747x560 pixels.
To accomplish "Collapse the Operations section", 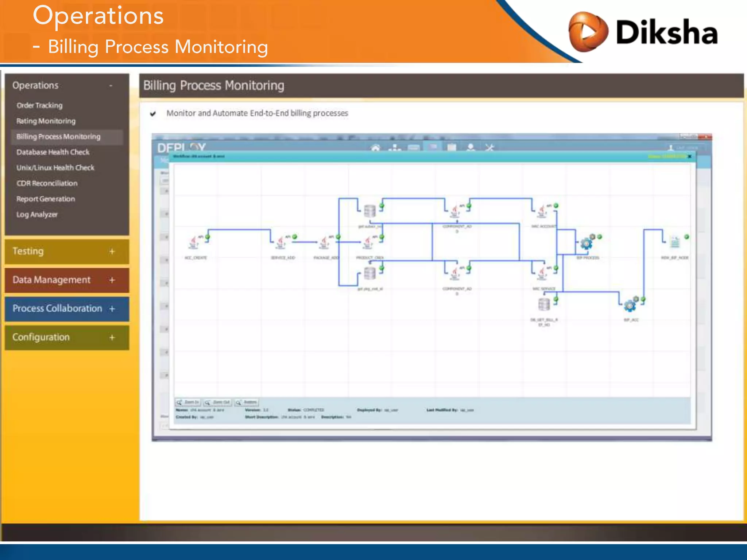I will tap(111, 86).
